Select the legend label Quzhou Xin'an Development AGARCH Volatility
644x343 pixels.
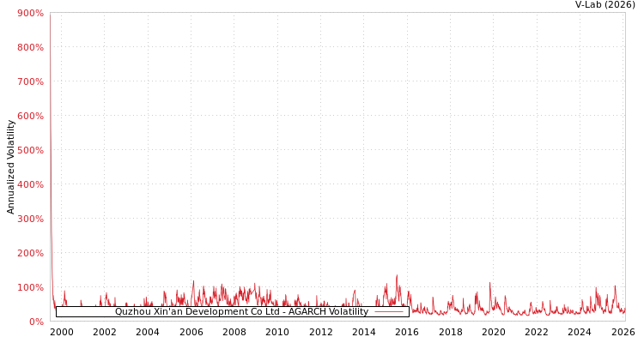click(x=241, y=311)
